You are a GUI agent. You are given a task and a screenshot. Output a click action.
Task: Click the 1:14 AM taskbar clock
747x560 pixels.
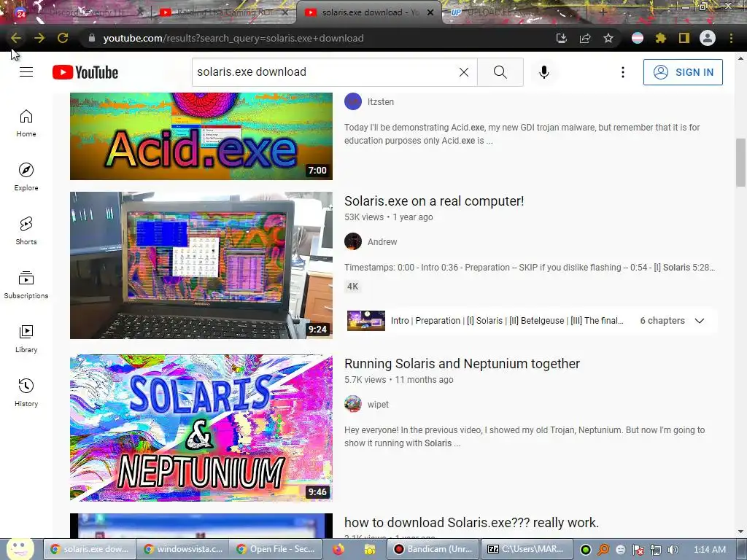click(x=709, y=550)
